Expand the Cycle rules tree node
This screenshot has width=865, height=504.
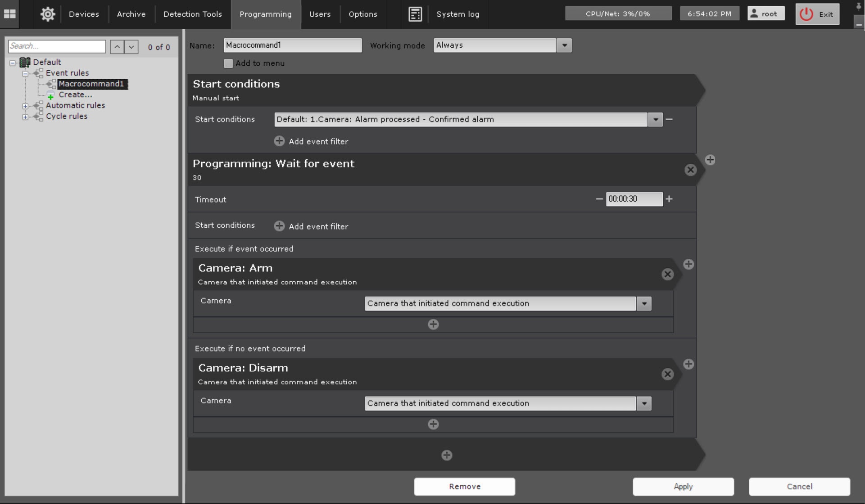click(25, 117)
